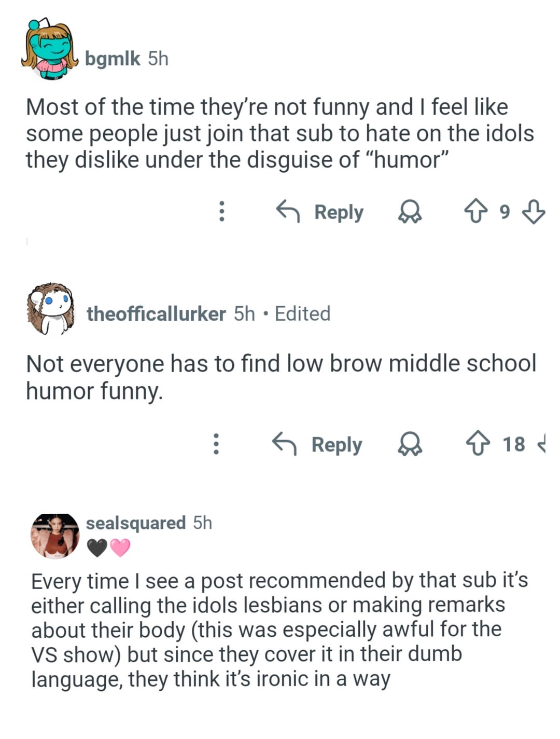
Task: Downvote theofficallurker's comment
Action: point(541,445)
